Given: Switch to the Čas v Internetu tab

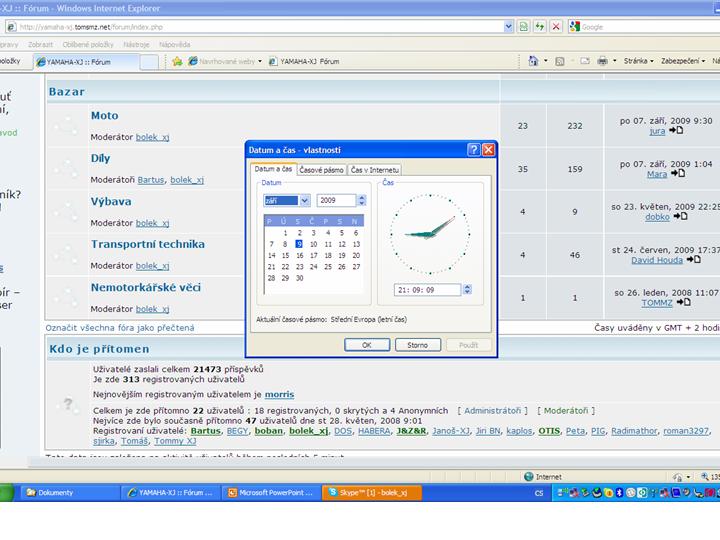Looking at the screenshot, I should (375, 170).
